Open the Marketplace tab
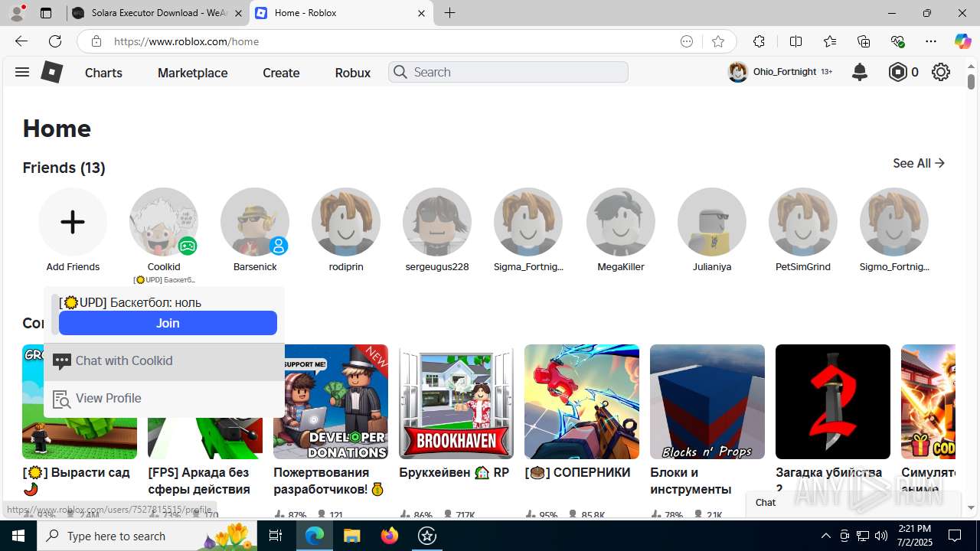Image resolution: width=980 pixels, height=551 pixels. tap(192, 73)
